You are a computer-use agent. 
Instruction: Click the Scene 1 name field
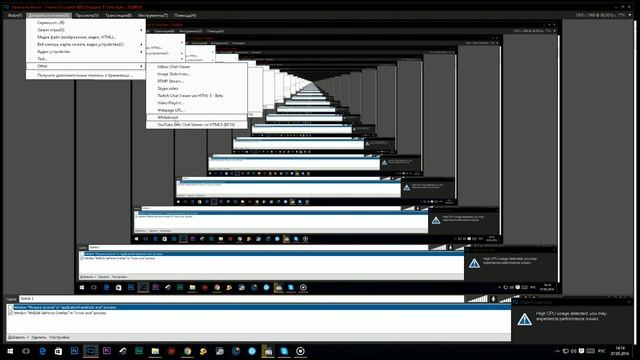pos(241,299)
